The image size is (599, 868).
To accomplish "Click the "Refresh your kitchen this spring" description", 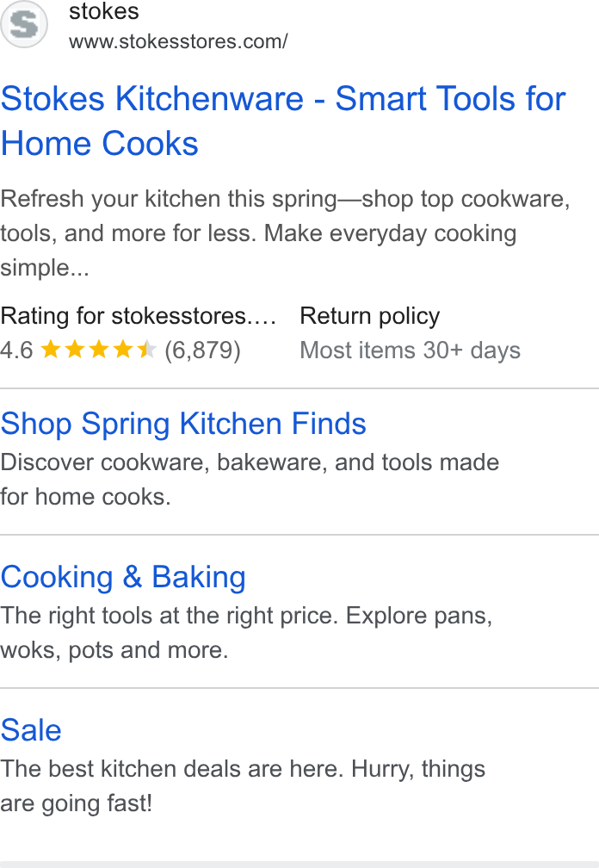I will 285,233.
